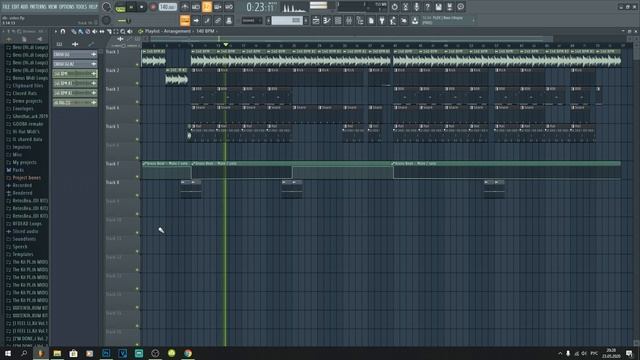Adjust the main pitch knob
This screenshot has height=360, width=640.
[x=107, y=20]
